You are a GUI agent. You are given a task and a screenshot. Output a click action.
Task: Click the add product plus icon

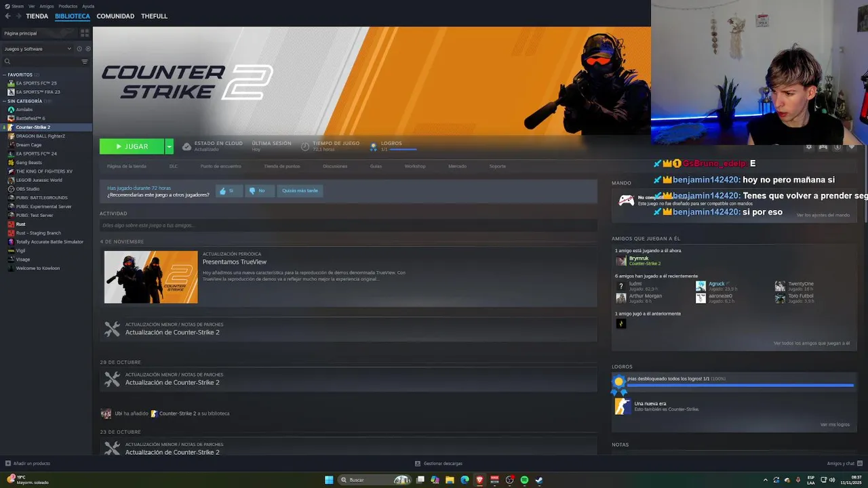tap(8, 464)
